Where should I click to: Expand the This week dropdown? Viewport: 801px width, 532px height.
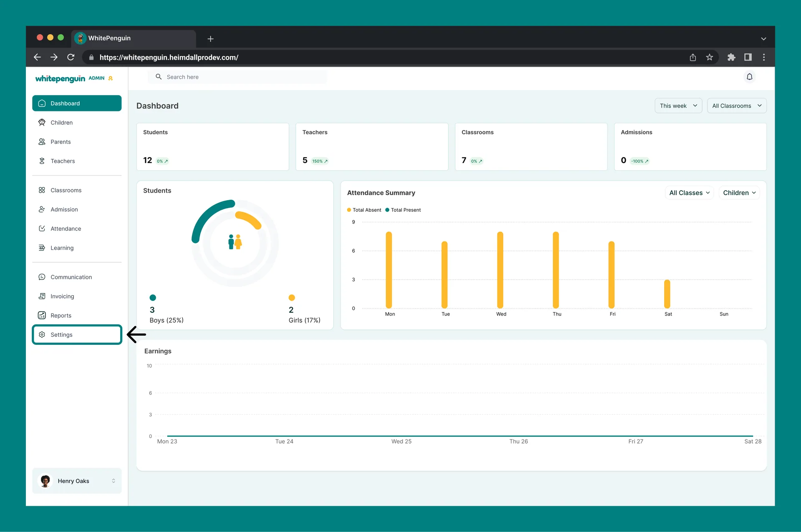[678, 105]
